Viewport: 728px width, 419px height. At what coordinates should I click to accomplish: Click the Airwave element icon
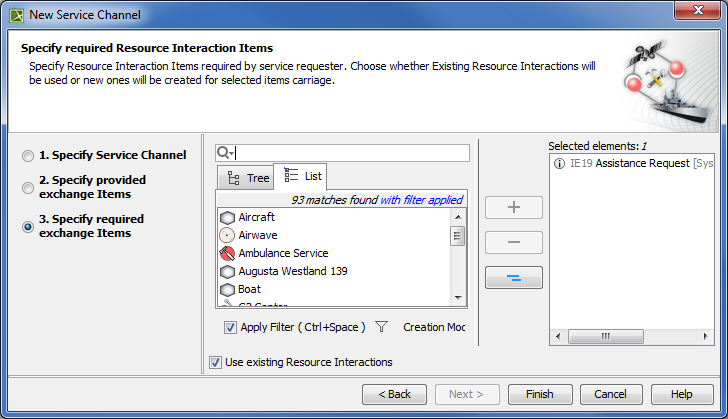click(227, 236)
